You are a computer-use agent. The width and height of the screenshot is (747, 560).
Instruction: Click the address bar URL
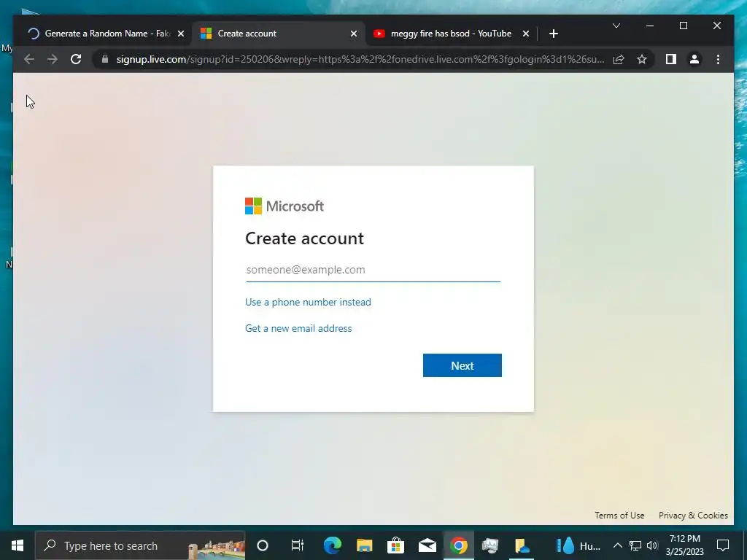[360, 59]
